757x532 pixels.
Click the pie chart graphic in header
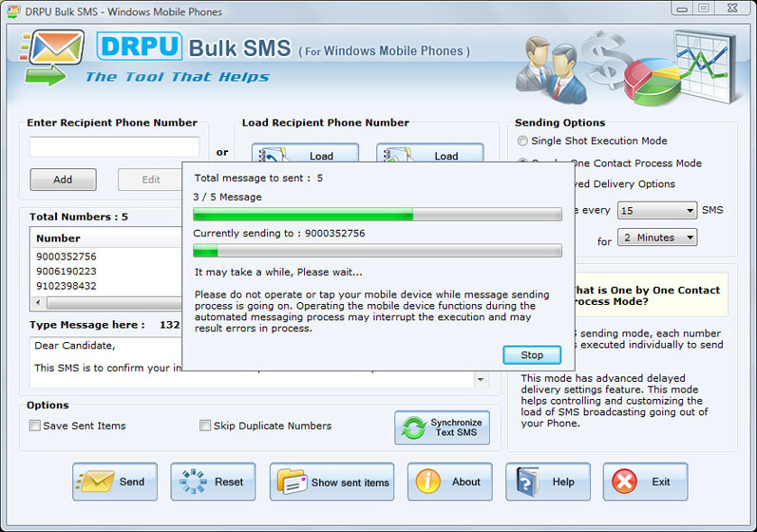[652, 82]
